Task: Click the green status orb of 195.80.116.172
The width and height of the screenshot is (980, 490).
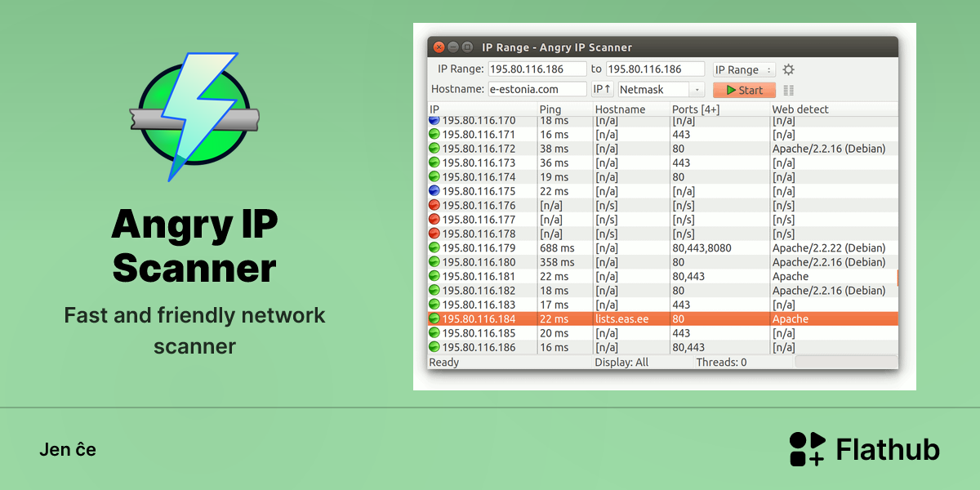Action: [434, 149]
